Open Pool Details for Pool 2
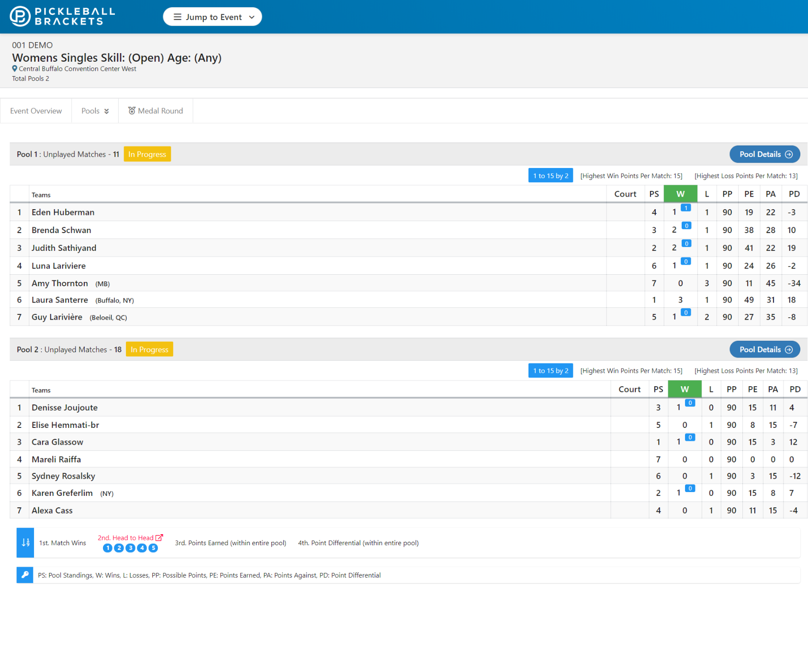The height and width of the screenshot is (672, 808). (764, 349)
